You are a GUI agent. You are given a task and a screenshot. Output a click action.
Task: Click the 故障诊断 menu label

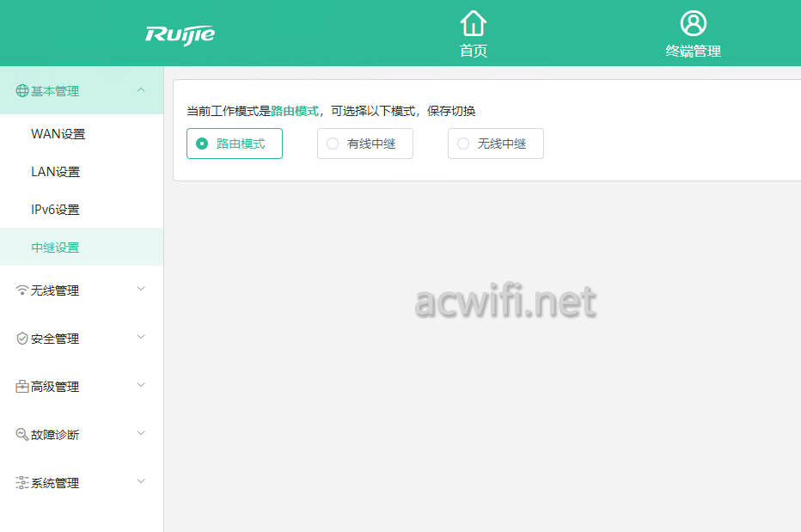click(55, 434)
